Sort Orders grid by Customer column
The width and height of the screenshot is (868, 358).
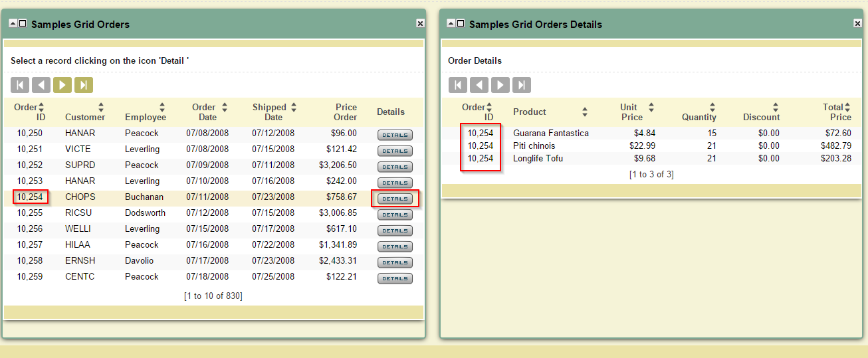coord(101,107)
